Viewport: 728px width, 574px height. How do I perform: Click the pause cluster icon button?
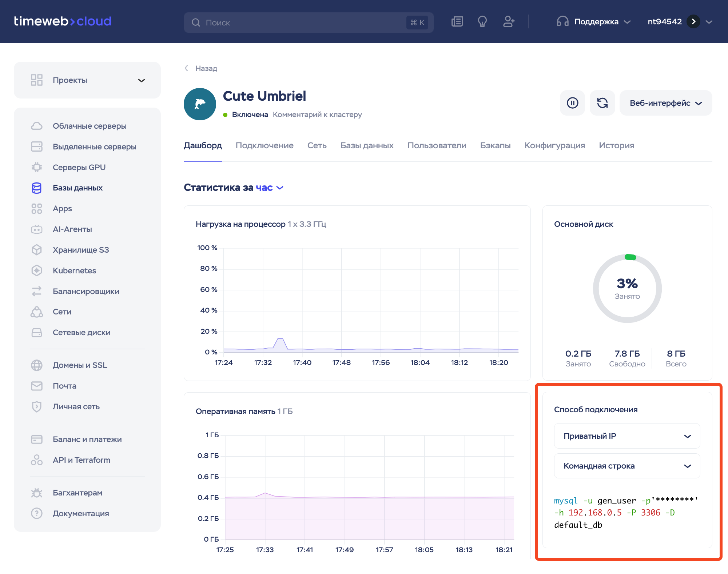click(x=572, y=103)
